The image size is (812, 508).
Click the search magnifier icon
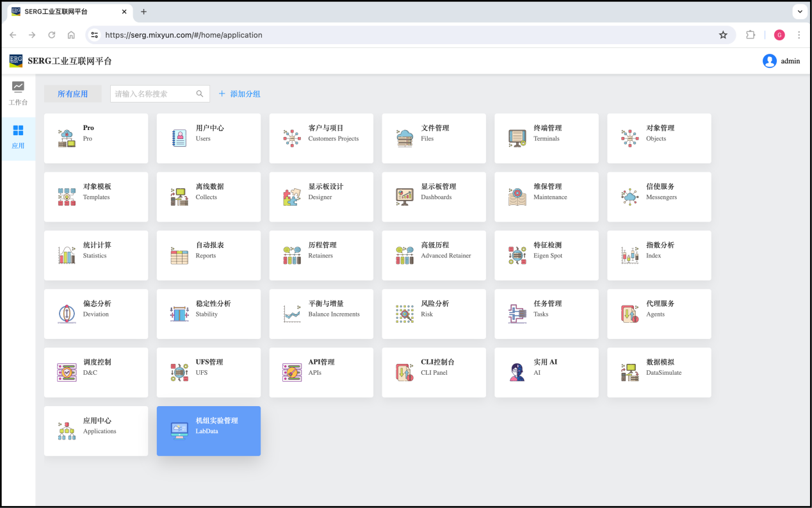(200, 94)
